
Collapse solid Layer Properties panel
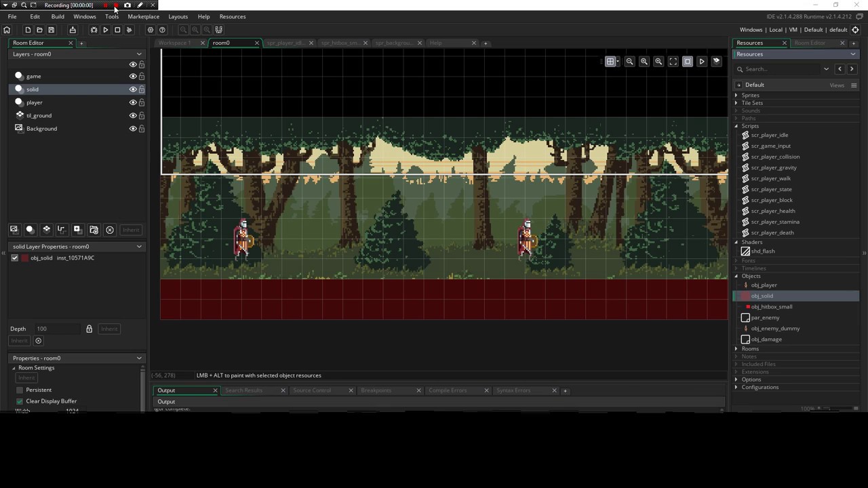click(139, 247)
